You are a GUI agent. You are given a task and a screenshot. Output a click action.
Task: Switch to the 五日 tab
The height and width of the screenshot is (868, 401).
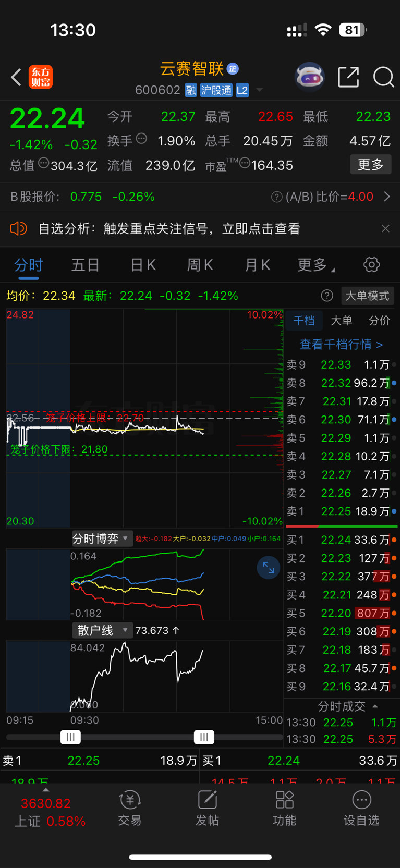click(x=86, y=265)
